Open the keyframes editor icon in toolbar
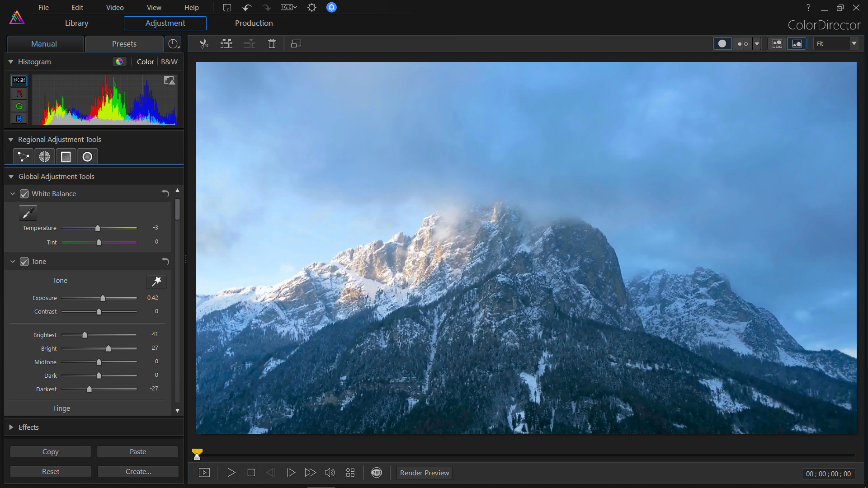This screenshot has height=488, width=868. [x=173, y=43]
